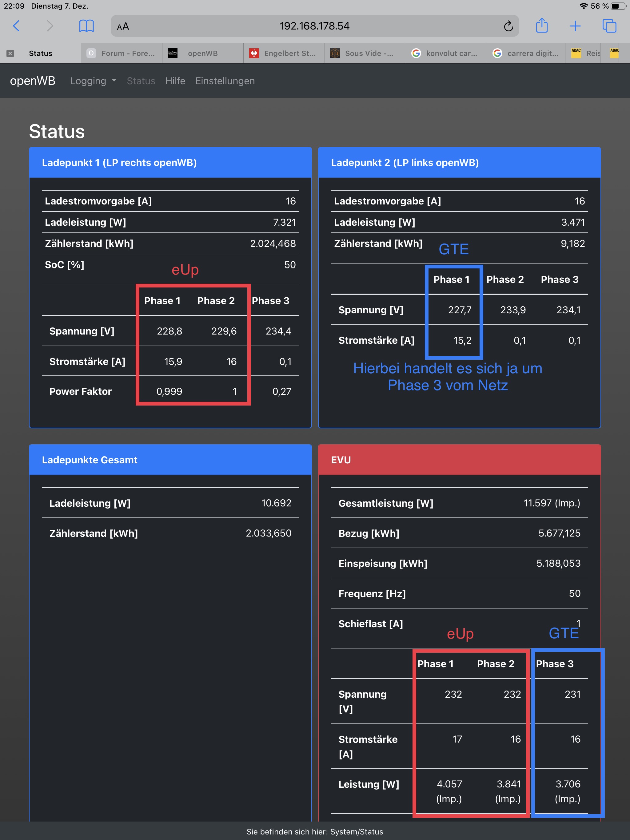Add a new tab with plus icon
Screen dimensions: 630x840
(575, 26)
